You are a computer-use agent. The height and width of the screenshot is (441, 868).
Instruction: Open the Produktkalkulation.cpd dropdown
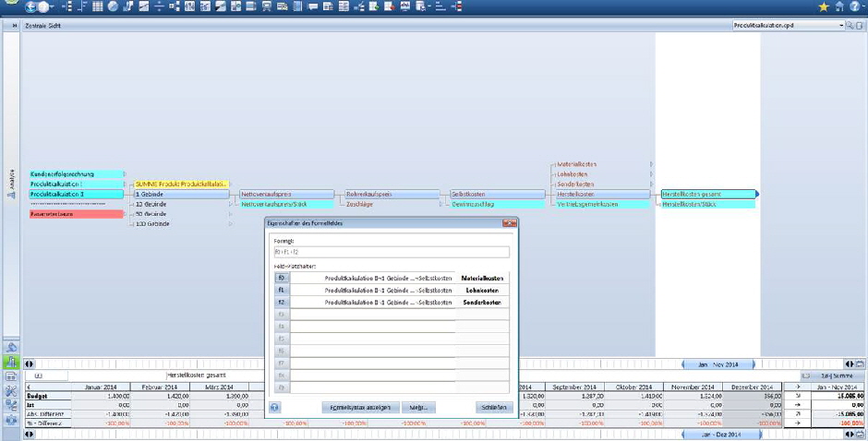pyautogui.click(x=841, y=26)
